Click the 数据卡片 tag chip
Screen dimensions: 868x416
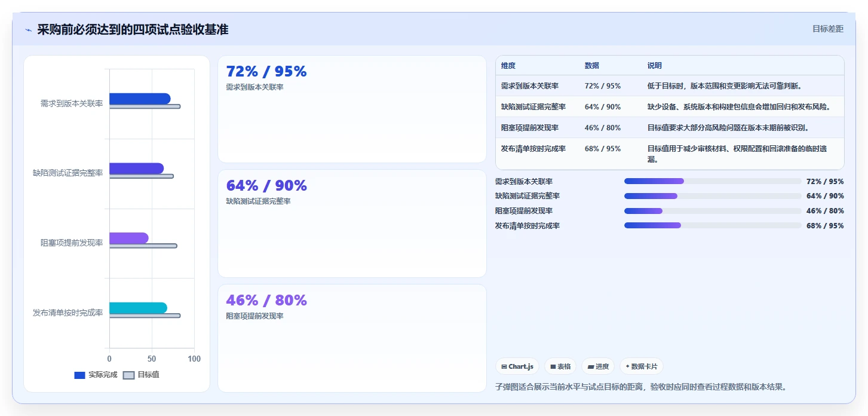pos(642,366)
